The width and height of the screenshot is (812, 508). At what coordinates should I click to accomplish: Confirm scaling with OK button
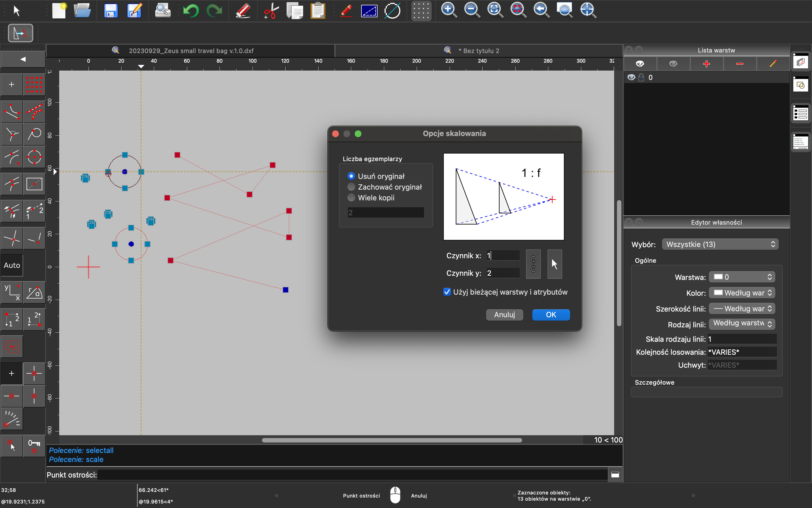(x=551, y=315)
